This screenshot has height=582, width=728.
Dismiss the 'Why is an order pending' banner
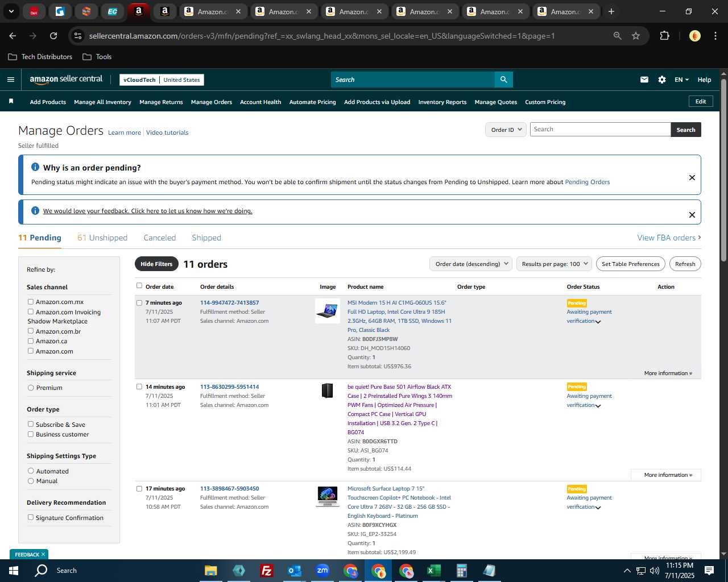[692, 177]
